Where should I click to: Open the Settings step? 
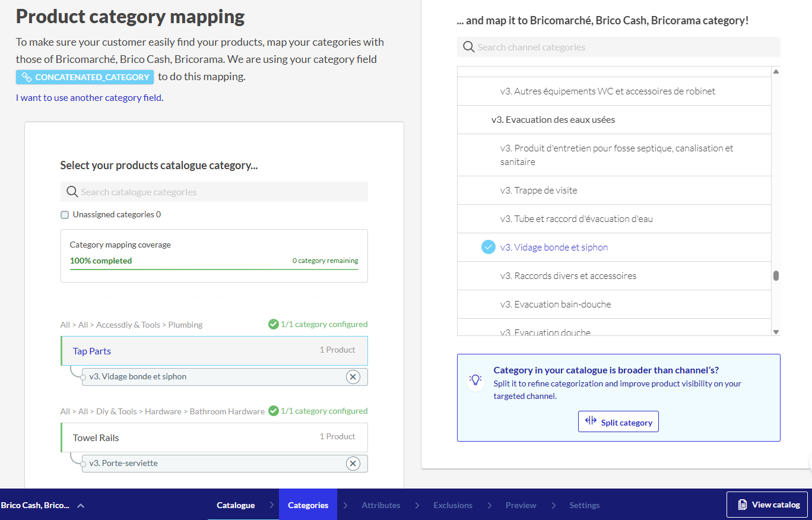coord(584,505)
